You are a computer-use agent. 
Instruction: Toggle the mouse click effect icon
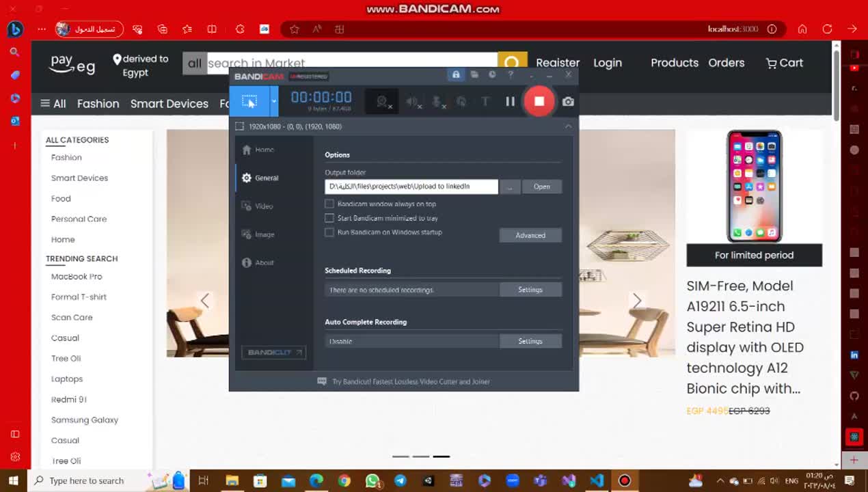(x=461, y=102)
